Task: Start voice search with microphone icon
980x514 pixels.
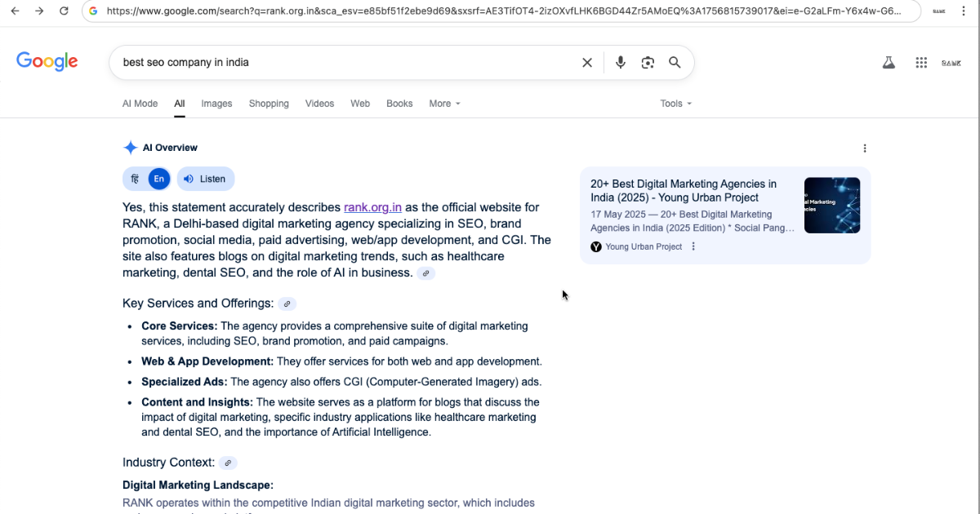Action: coord(621,63)
